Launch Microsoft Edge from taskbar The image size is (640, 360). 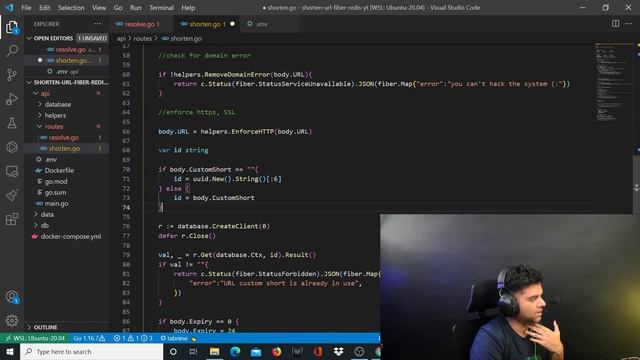coord(235,351)
